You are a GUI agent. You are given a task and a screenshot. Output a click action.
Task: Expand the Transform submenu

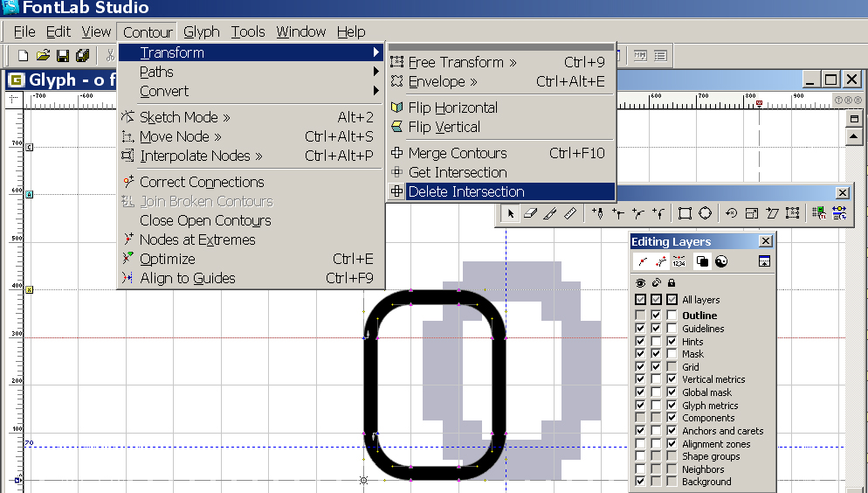pos(251,52)
